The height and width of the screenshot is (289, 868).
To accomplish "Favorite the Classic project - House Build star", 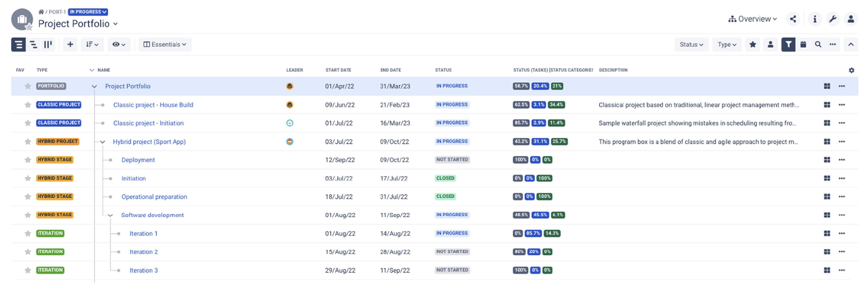I will pos(28,105).
